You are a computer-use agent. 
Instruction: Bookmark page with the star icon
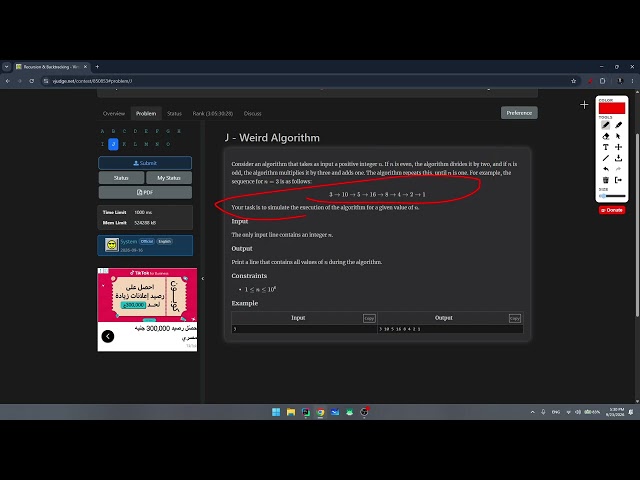(573, 81)
